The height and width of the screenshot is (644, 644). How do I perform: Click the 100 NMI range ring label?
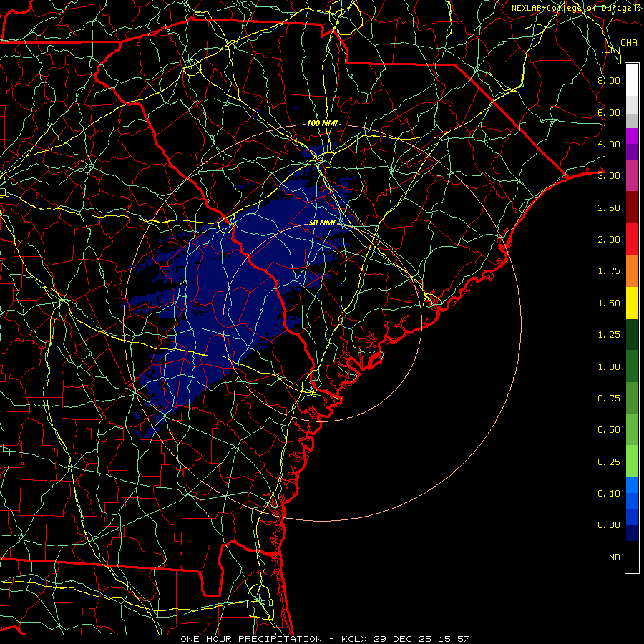click(x=322, y=123)
